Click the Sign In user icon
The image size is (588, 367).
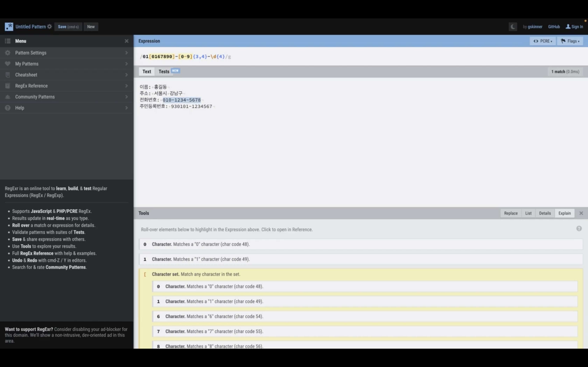pyautogui.click(x=568, y=27)
